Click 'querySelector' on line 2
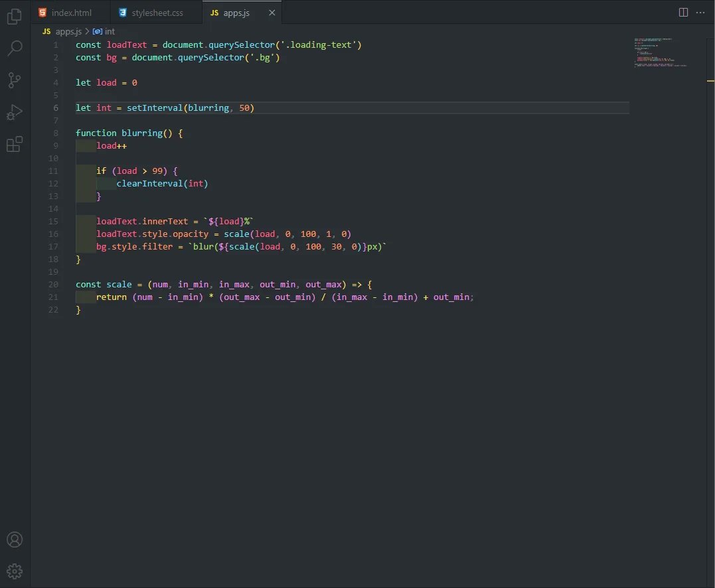 [x=210, y=58]
